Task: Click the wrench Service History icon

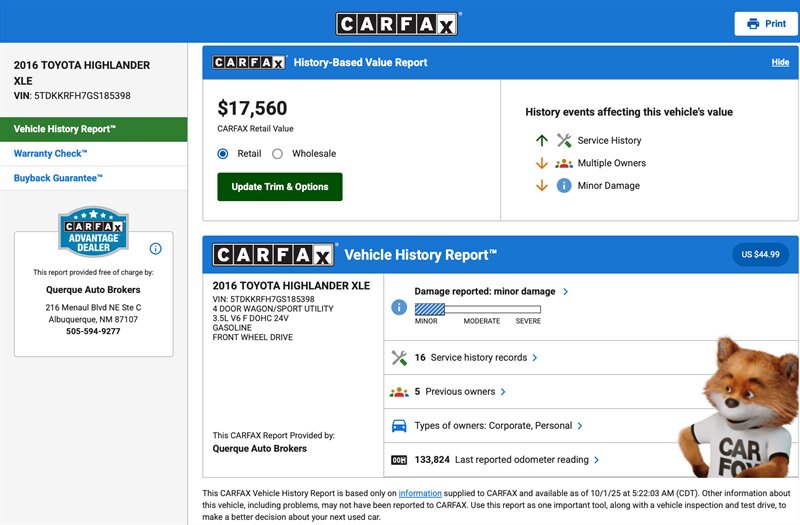Action: click(564, 141)
